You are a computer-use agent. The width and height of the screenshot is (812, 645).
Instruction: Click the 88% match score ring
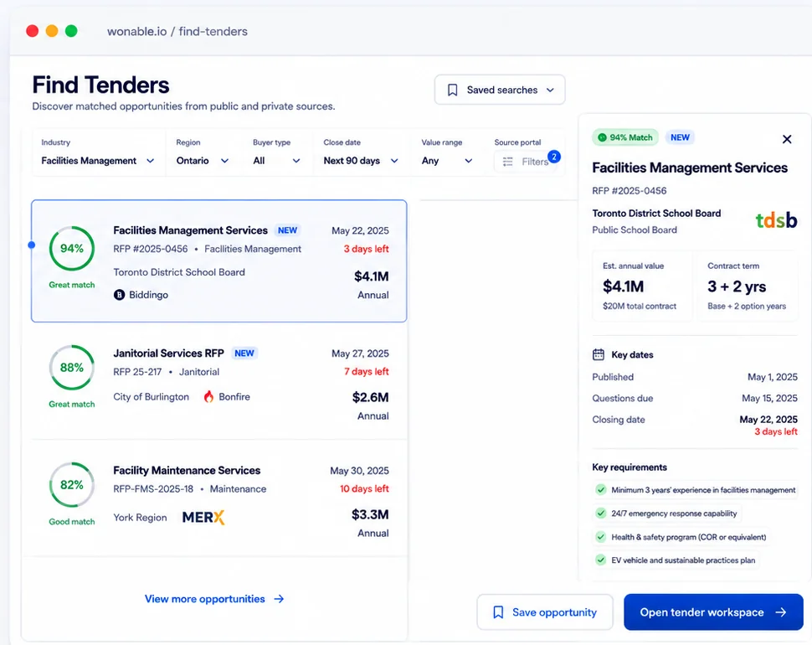point(72,367)
